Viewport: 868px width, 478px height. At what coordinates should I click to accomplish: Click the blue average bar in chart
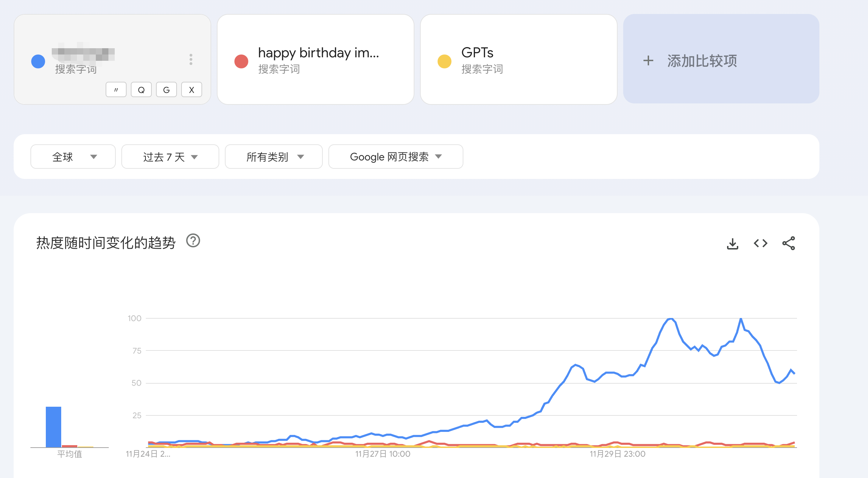(54, 427)
